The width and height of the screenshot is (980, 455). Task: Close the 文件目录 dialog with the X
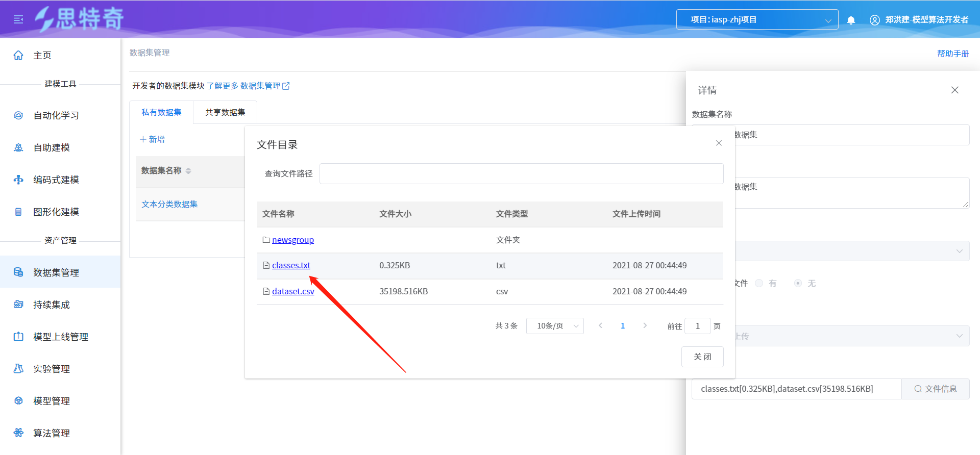[x=719, y=143]
